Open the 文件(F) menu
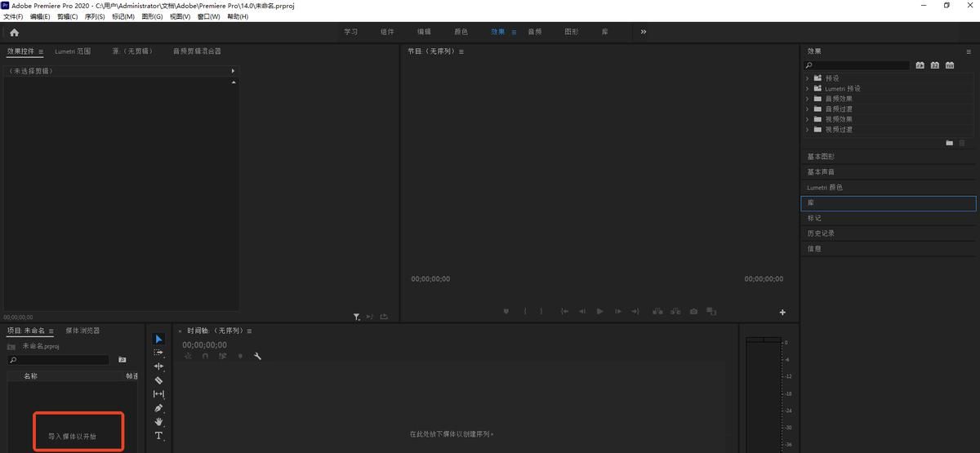The width and height of the screenshot is (980, 453). 13,16
